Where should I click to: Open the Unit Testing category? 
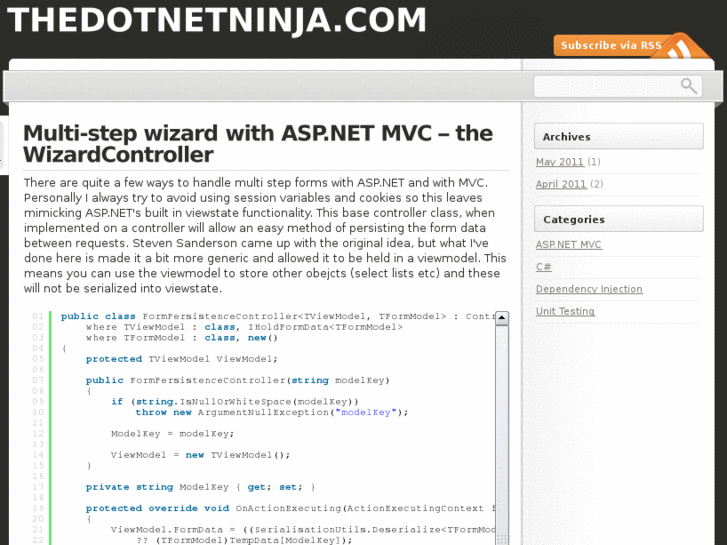coord(565,311)
